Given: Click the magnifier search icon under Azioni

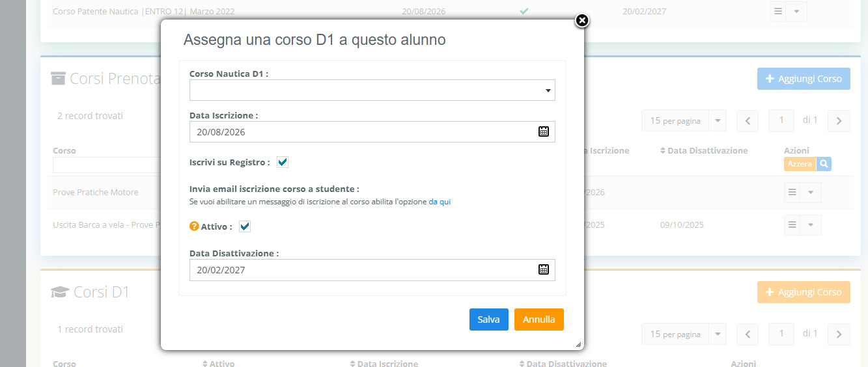Looking at the screenshot, I should 824,164.
